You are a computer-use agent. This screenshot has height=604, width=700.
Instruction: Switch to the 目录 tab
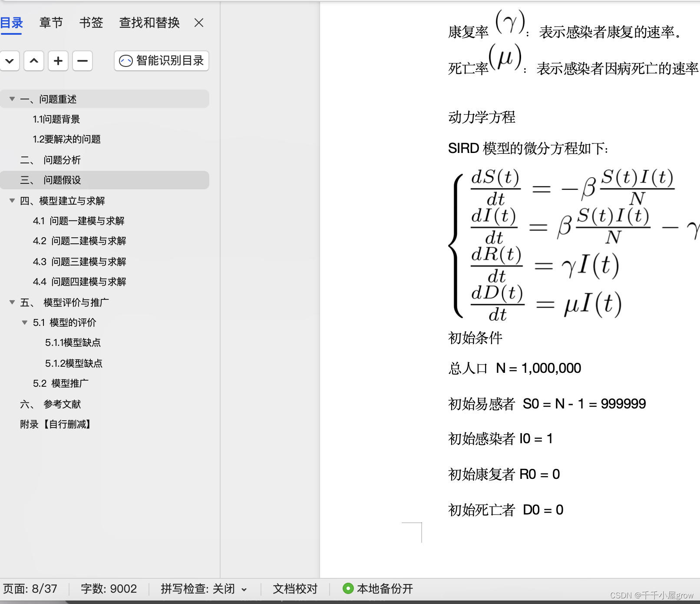tap(11, 23)
